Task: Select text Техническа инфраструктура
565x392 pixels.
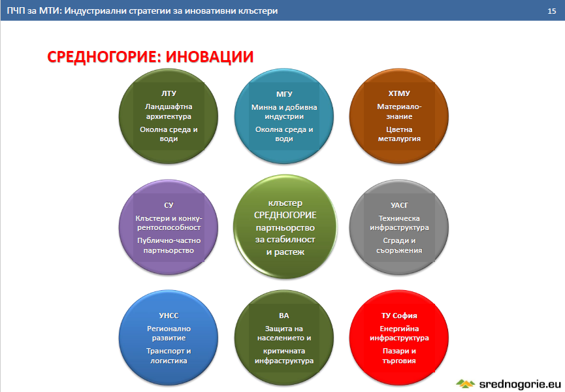Action: pyautogui.click(x=399, y=223)
